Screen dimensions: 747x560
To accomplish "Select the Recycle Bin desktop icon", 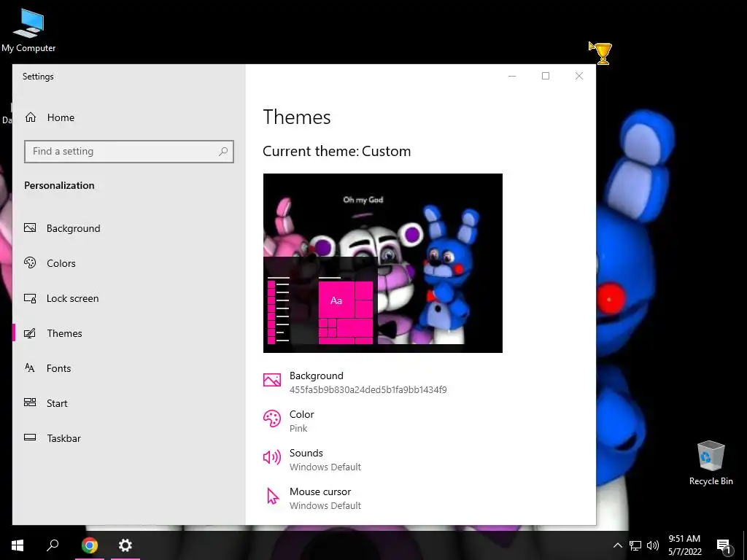I will (x=711, y=463).
